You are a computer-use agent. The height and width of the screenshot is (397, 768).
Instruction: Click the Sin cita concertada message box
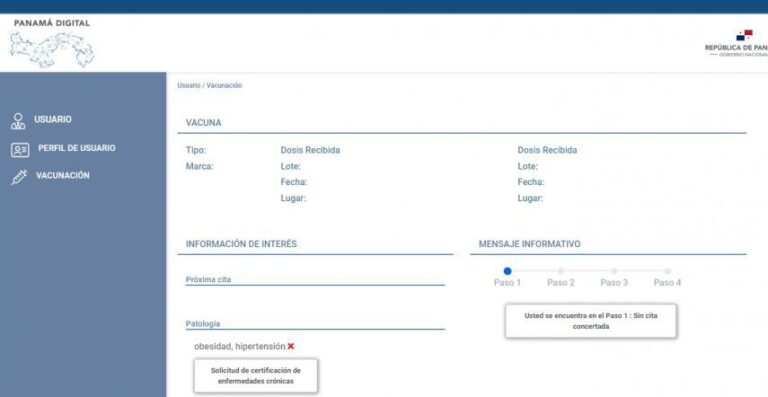click(x=591, y=321)
